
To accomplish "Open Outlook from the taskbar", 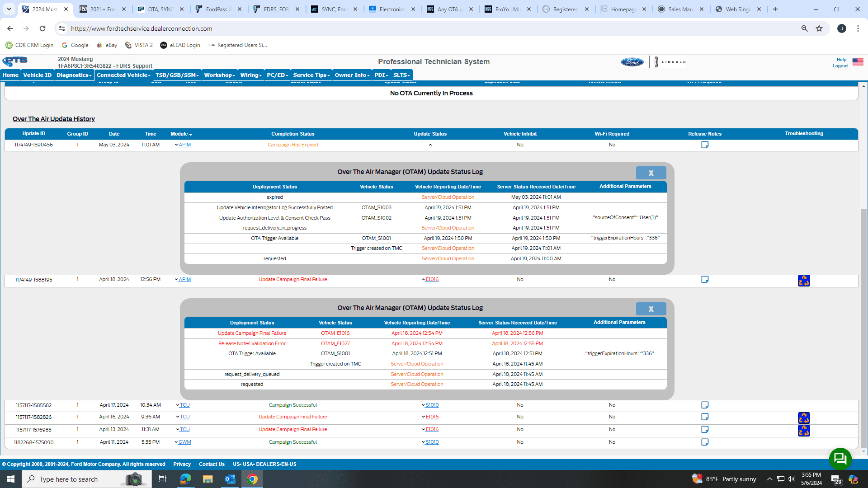I will pos(230,479).
